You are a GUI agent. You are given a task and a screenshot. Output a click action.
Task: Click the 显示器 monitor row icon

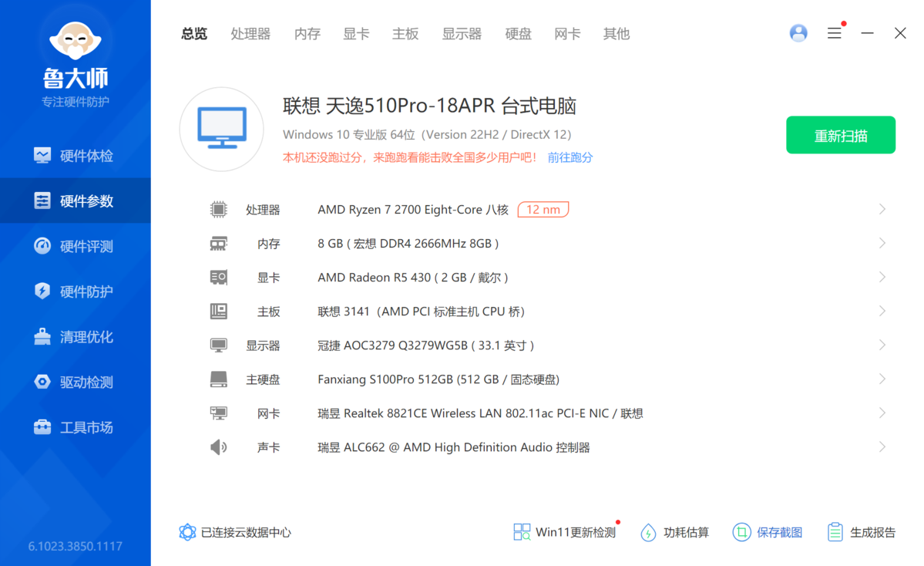[x=219, y=345]
